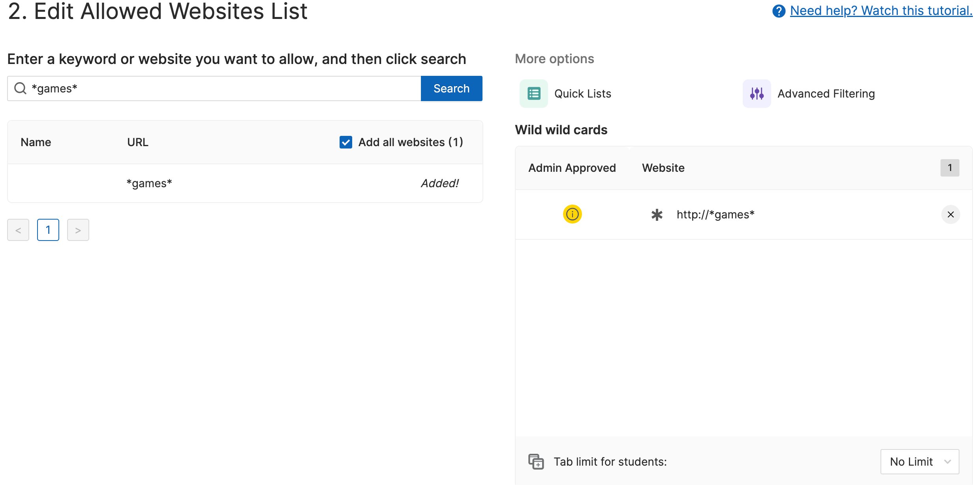Click the website count badge showing 1

coord(950,168)
